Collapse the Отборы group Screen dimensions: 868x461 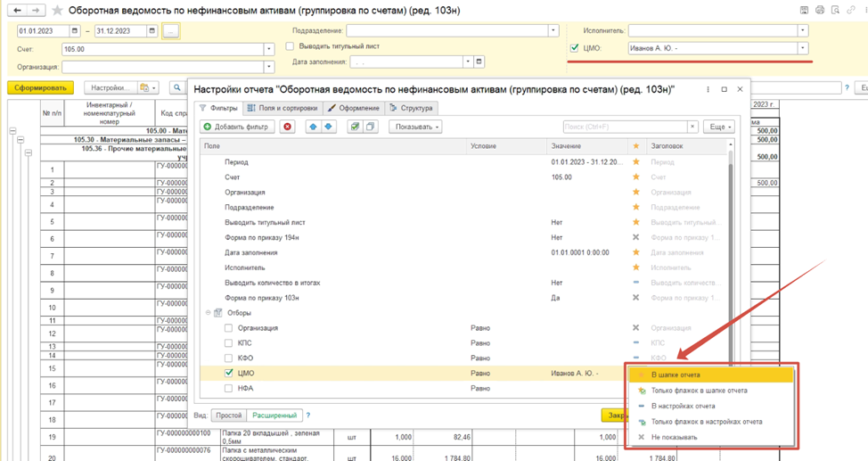[209, 313]
